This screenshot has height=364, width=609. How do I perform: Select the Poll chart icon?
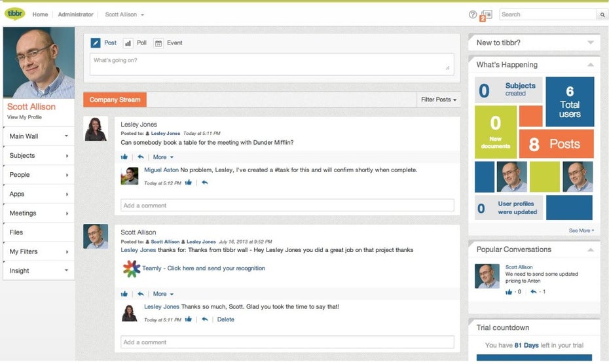tap(128, 43)
